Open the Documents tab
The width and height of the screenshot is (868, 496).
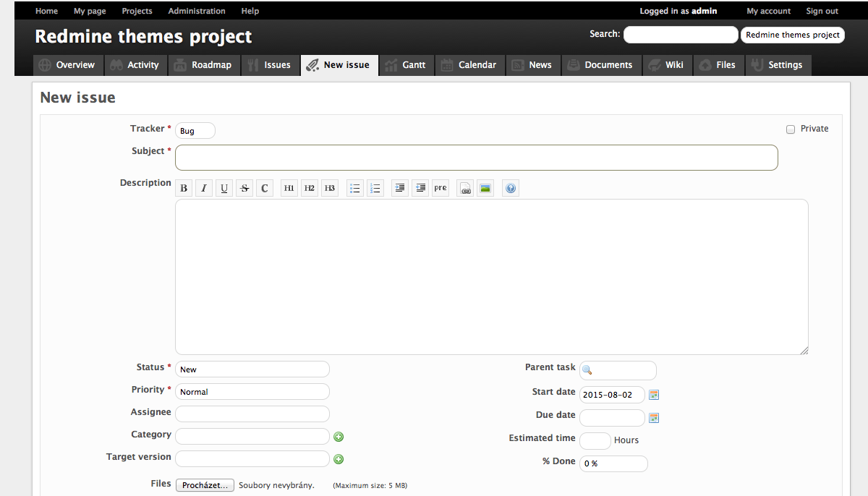pos(600,65)
